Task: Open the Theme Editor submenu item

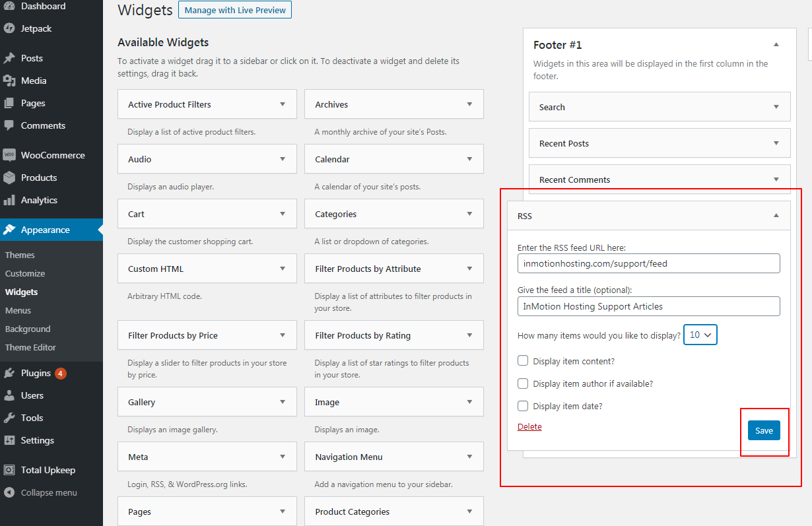Action: [x=30, y=347]
